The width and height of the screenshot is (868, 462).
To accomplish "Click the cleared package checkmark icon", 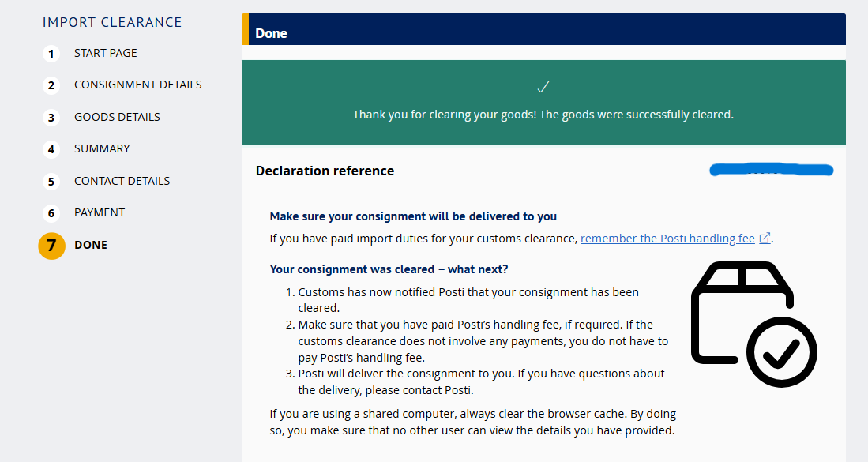I will coord(753,324).
